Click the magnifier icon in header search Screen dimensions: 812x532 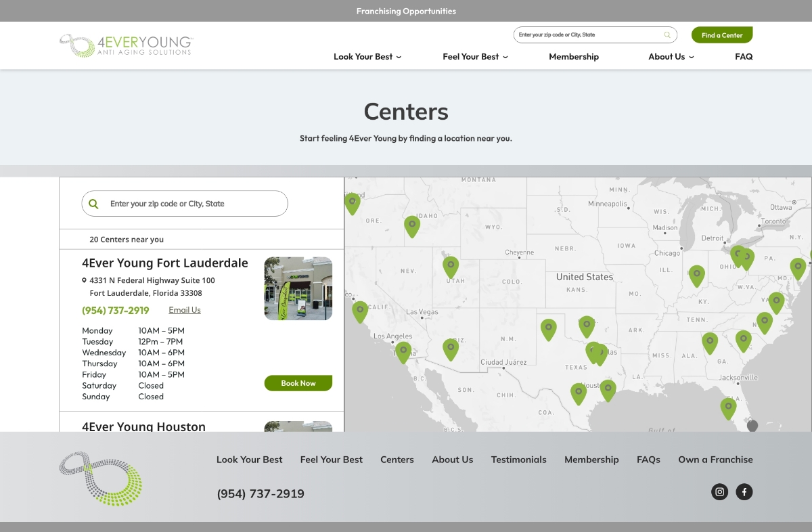click(667, 35)
